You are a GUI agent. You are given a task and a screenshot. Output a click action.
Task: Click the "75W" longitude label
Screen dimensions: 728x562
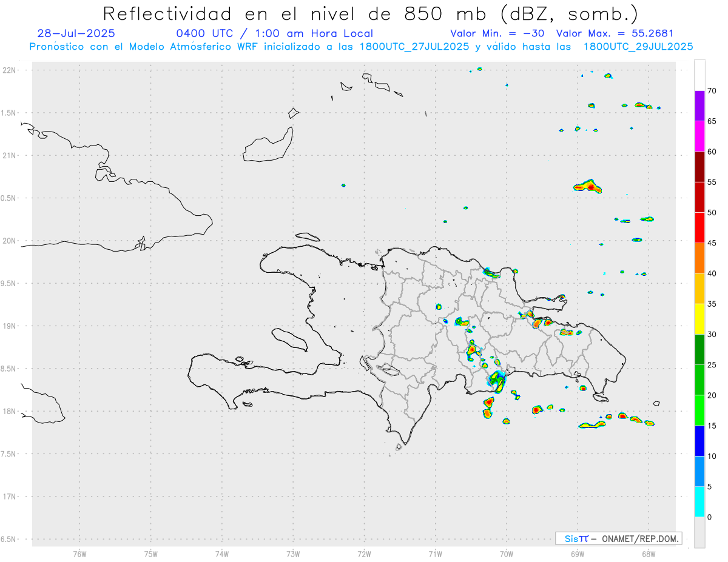(x=151, y=554)
